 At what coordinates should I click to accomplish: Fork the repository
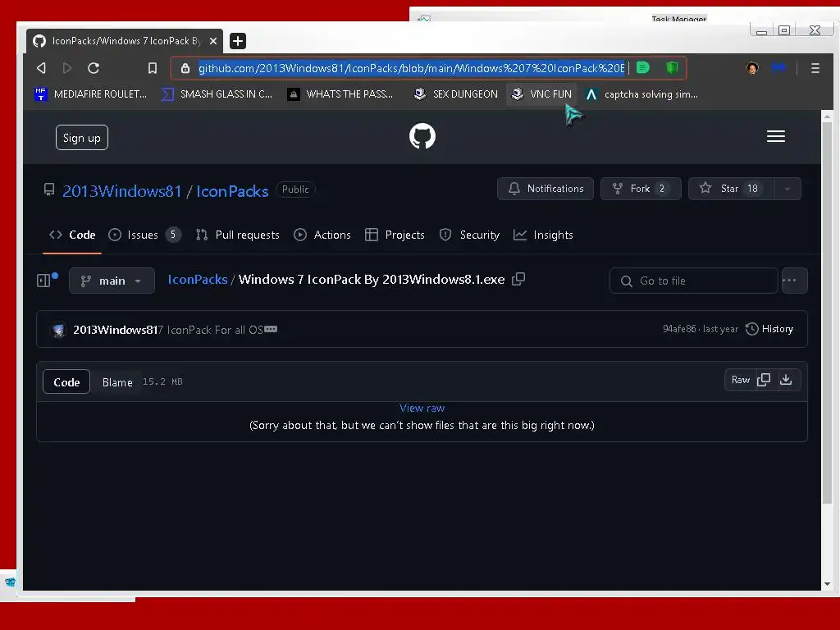point(641,189)
